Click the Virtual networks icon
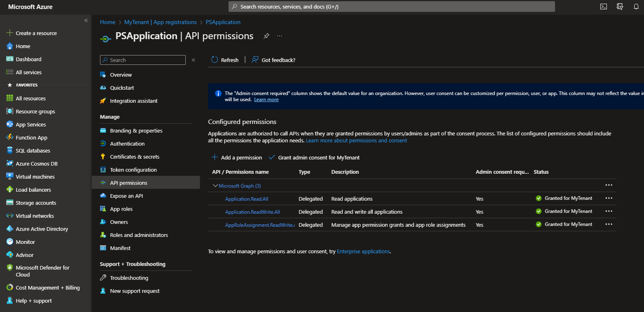 10,216
